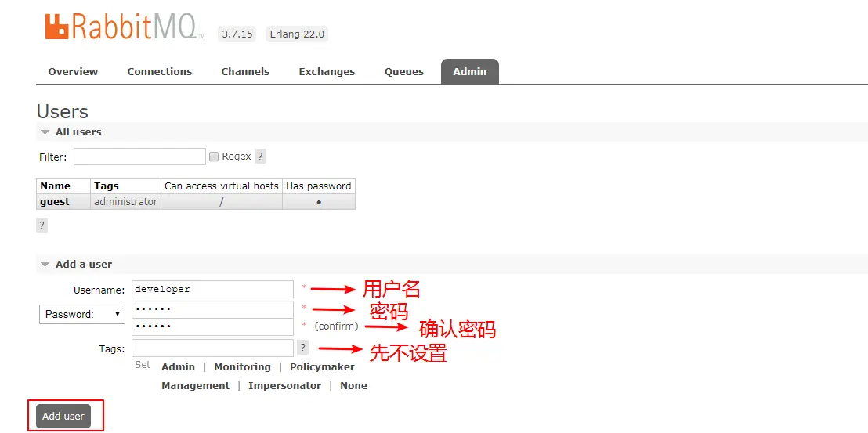Image resolution: width=868 pixels, height=433 pixels.
Task: Click the version 3.7.15 badge
Action: click(x=237, y=34)
